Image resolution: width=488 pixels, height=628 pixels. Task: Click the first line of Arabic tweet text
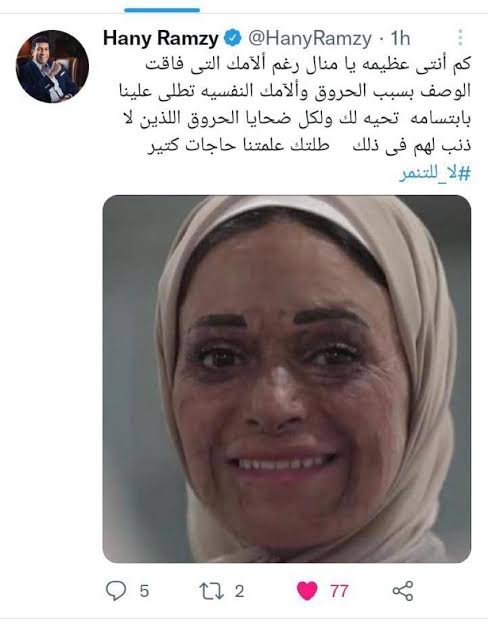coord(308,65)
